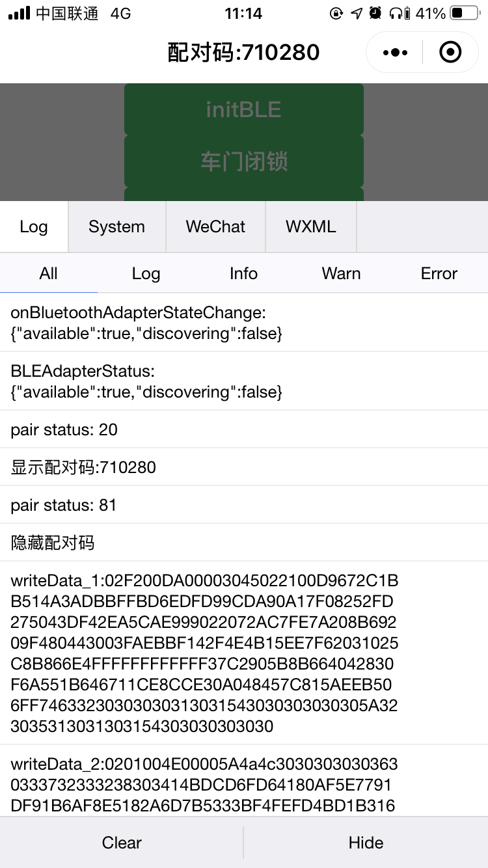Tap the alarm clock status icon
This screenshot has height=868, width=488.
click(x=375, y=13)
